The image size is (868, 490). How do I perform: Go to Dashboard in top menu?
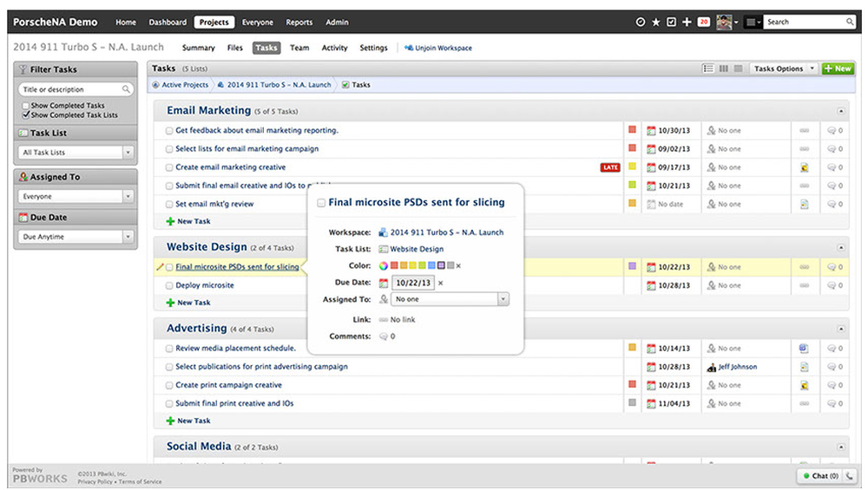click(168, 23)
